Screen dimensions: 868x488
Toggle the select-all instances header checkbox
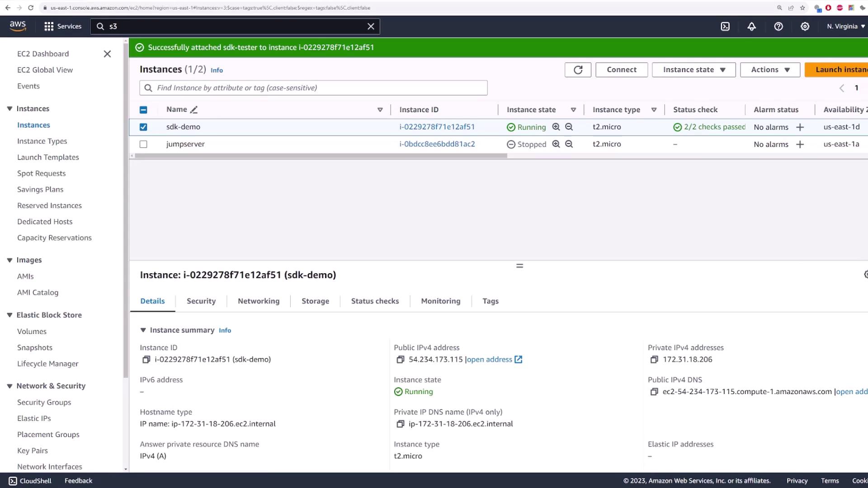click(x=143, y=110)
